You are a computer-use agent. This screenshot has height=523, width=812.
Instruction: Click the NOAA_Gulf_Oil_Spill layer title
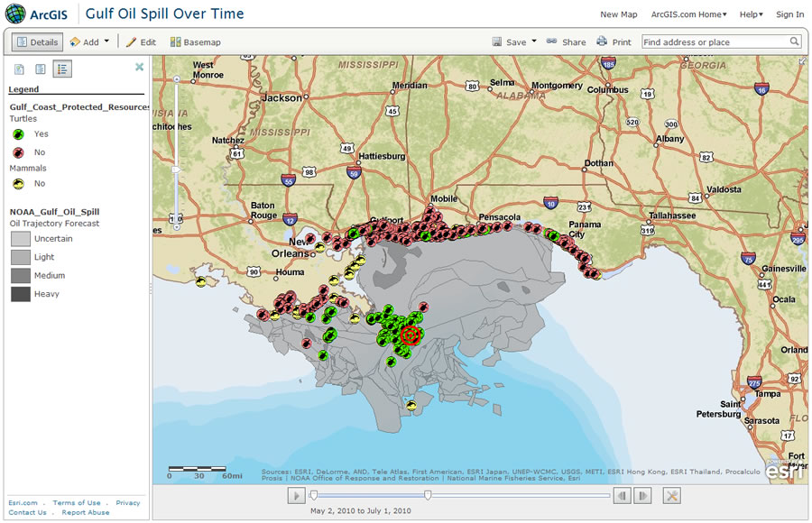coord(54,212)
